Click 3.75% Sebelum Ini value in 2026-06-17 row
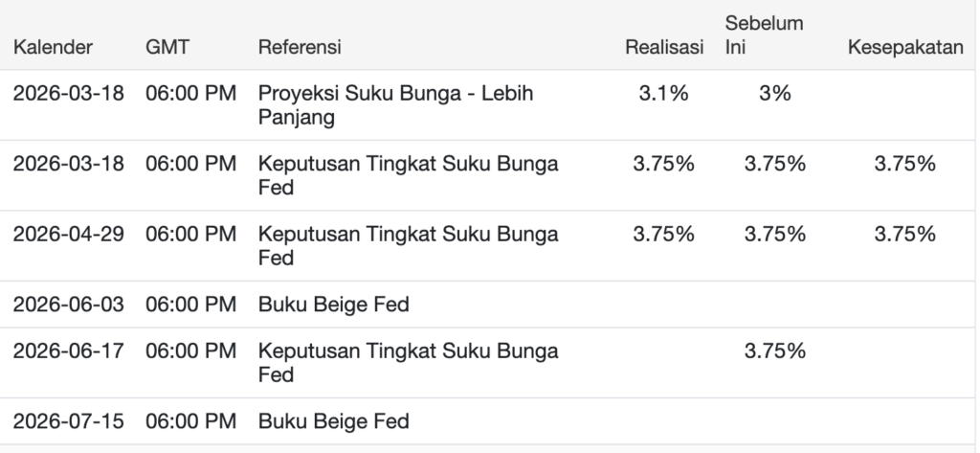 [x=775, y=351]
